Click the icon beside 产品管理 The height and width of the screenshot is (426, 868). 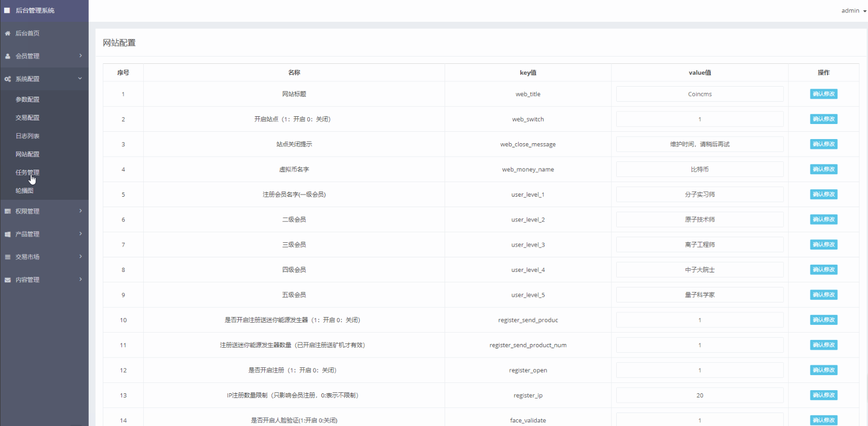tap(7, 234)
